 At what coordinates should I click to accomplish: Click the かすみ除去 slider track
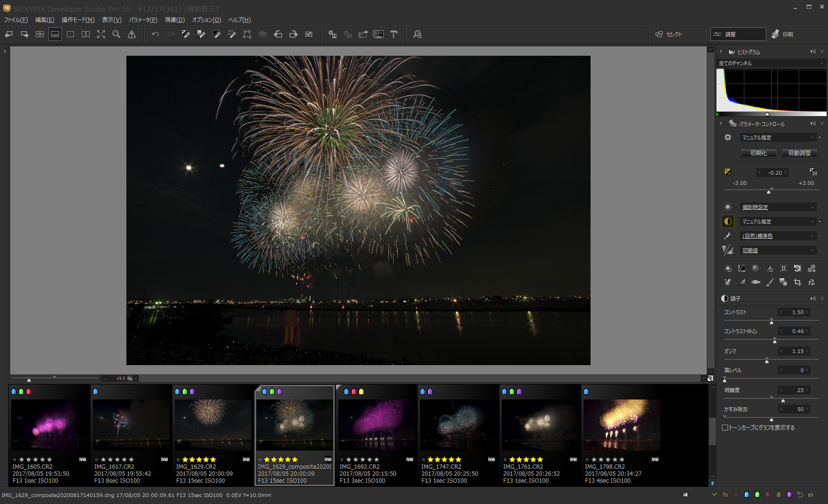[771, 418]
